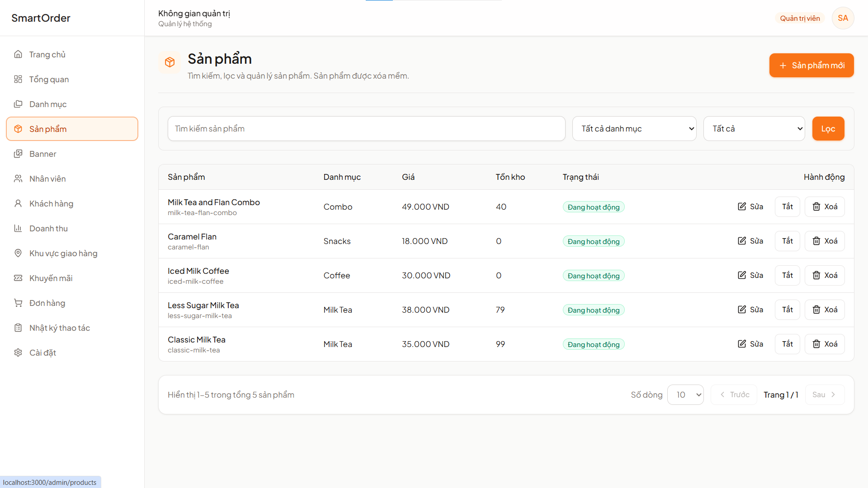The height and width of the screenshot is (488, 868).
Task: Click the orange box icon beside Sản phẩm heading
Action: click(x=170, y=62)
